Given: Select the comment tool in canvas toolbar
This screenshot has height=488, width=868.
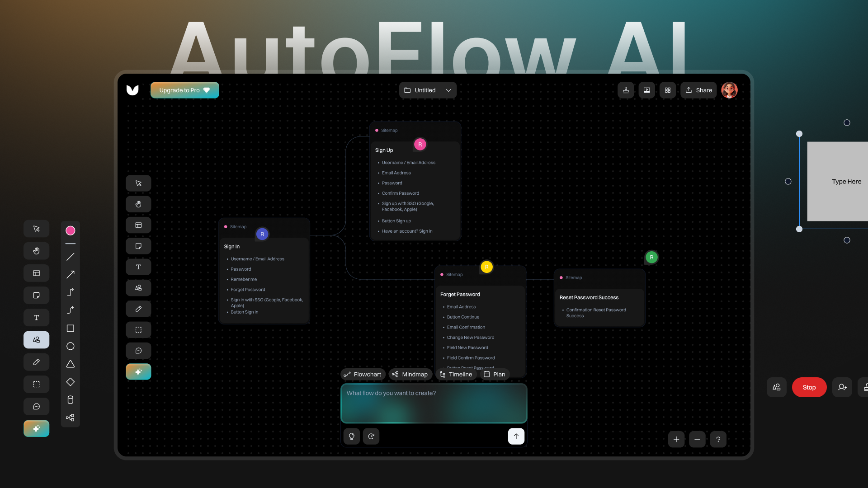Looking at the screenshot, I should tap(138, 351).
